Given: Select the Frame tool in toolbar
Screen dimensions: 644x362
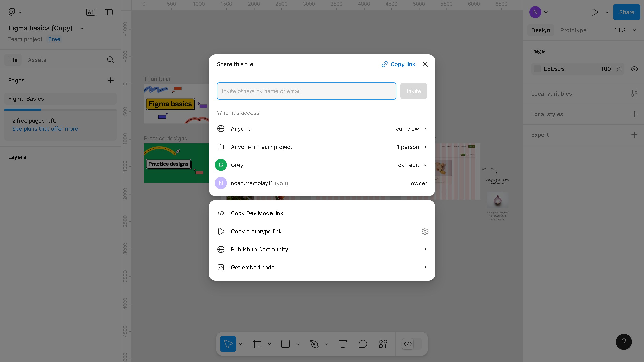Looking at the screenshot, I should tap(257, 344).
